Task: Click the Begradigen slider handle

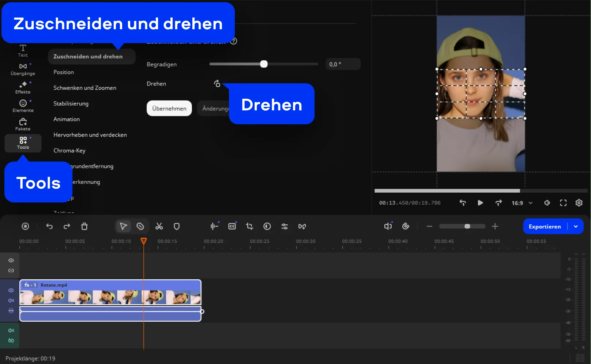Action: pyautogui.click(x=264, y=64)
